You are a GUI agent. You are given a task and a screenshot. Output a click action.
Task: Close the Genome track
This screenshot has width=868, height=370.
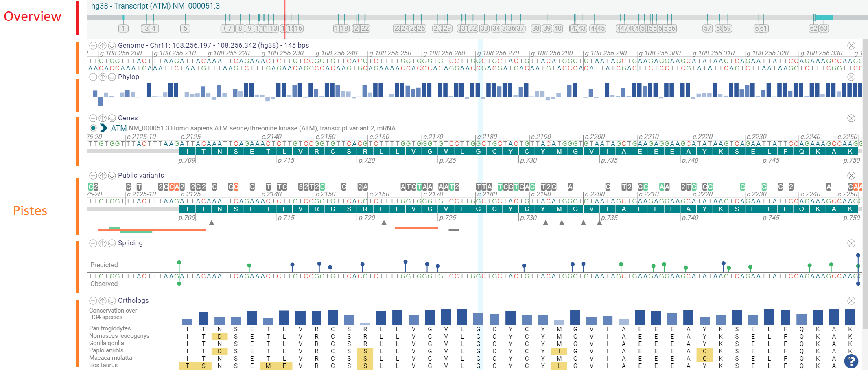tap(851, 46)
